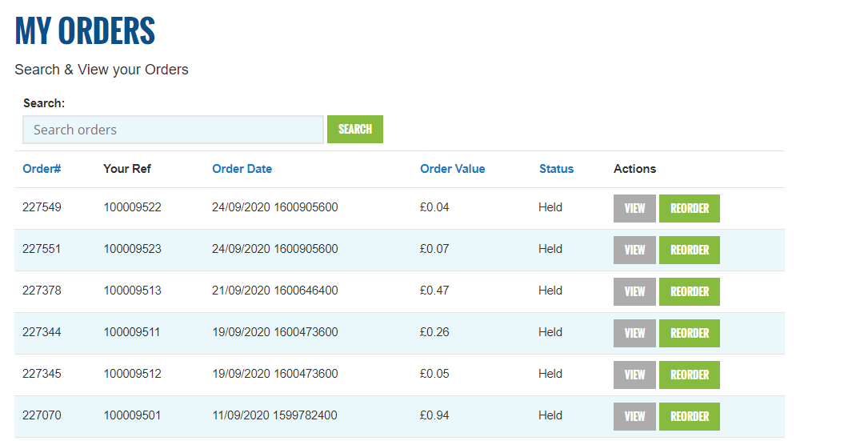Reorder order 227070
The width and height of the screenshot is (868, 441).
689,416
